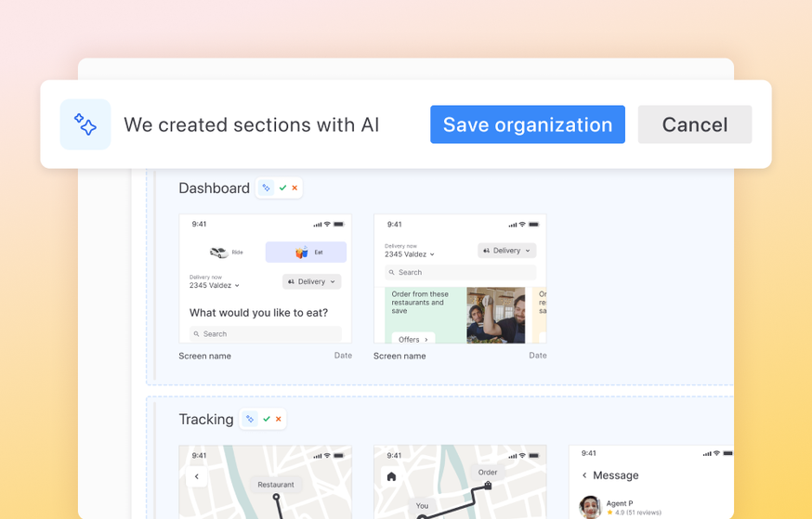Click the AI sparkle icon in the banner
Screen dimensions: 812x519
pyautogui.click(x=85, y=124)
